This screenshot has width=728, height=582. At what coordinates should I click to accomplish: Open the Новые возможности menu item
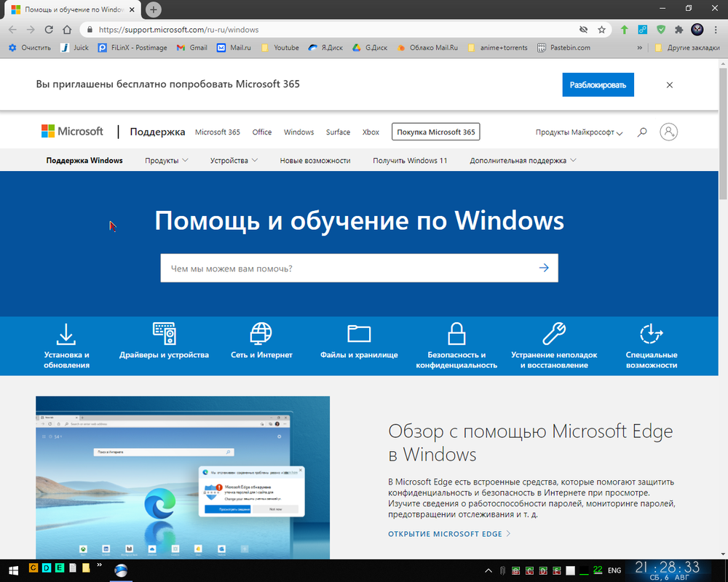(x=315, y=161)
